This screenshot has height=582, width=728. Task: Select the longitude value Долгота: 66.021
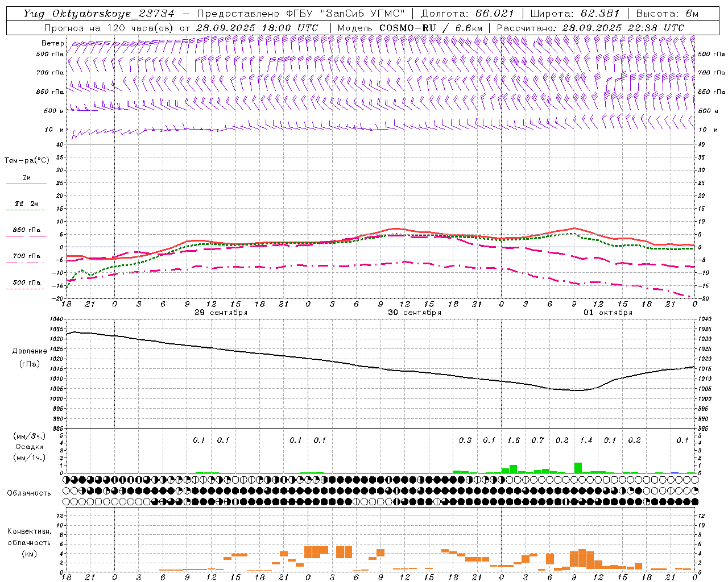click(x=468, y=14)
